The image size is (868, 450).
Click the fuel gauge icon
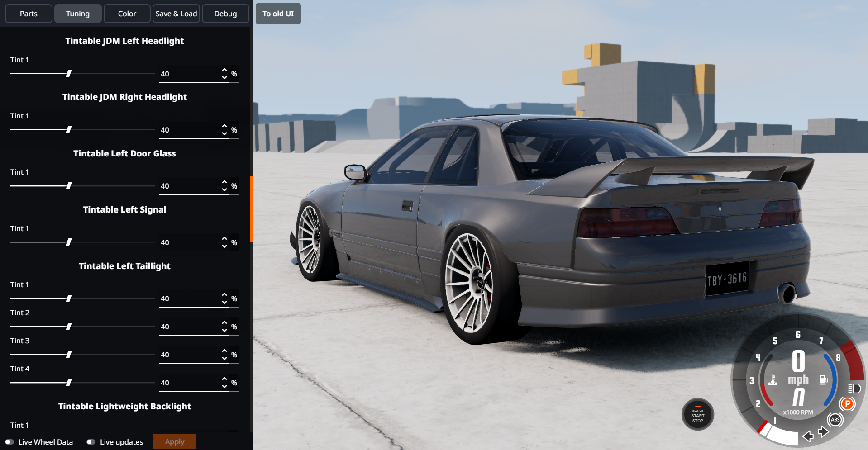824,380
